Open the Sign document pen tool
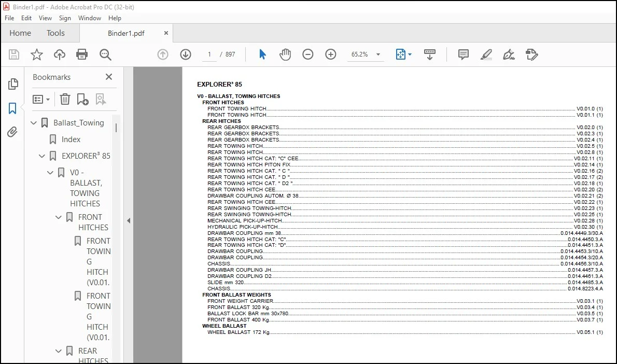 click(x=509, y=54)
